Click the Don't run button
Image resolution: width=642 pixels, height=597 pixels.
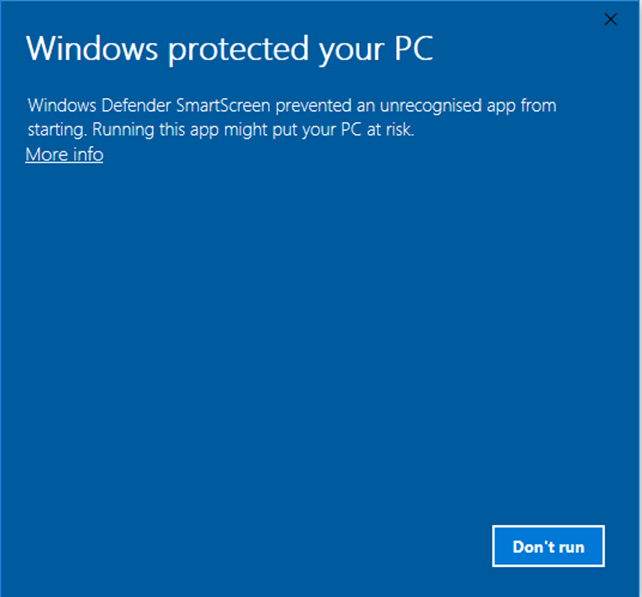[548, 546]
